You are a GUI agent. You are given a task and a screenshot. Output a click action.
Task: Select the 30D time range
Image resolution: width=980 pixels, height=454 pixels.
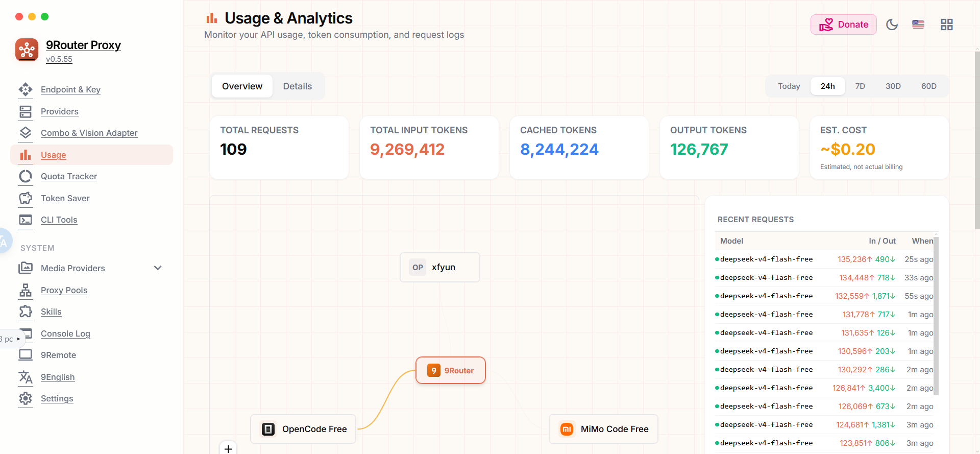pyautogui.click(x=893, y=86)
